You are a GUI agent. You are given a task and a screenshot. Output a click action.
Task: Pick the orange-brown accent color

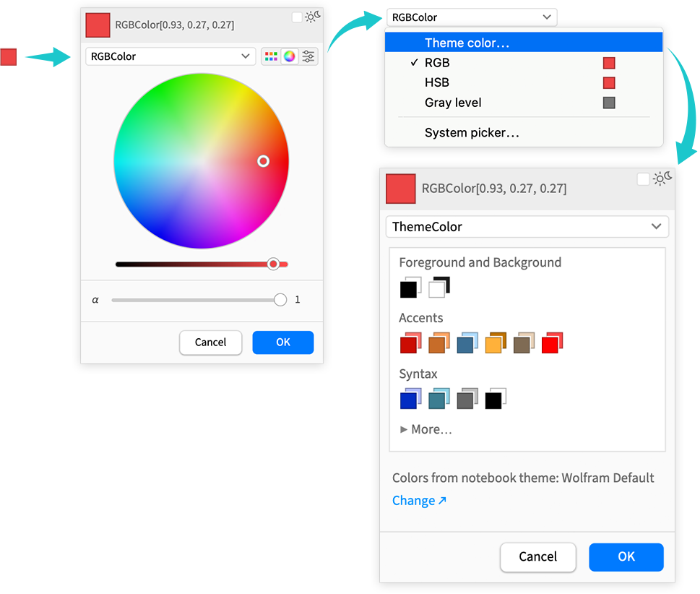pyautogui.click(x=438, y=343)
